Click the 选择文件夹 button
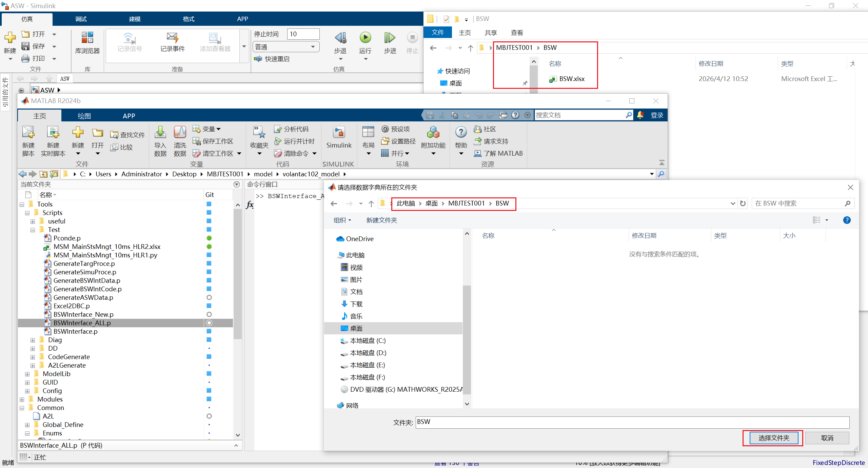 pyautogui.click(x=774, y=438)
